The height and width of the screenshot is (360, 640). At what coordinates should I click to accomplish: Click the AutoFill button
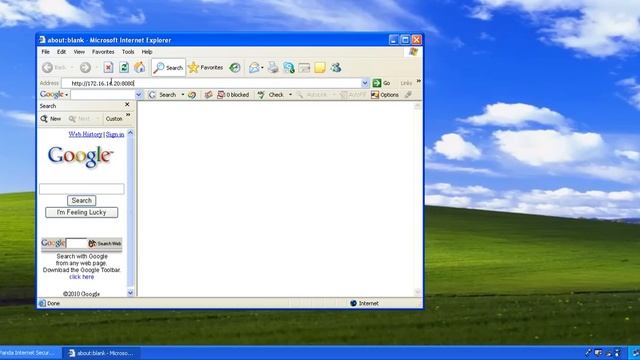click(353, 95)
